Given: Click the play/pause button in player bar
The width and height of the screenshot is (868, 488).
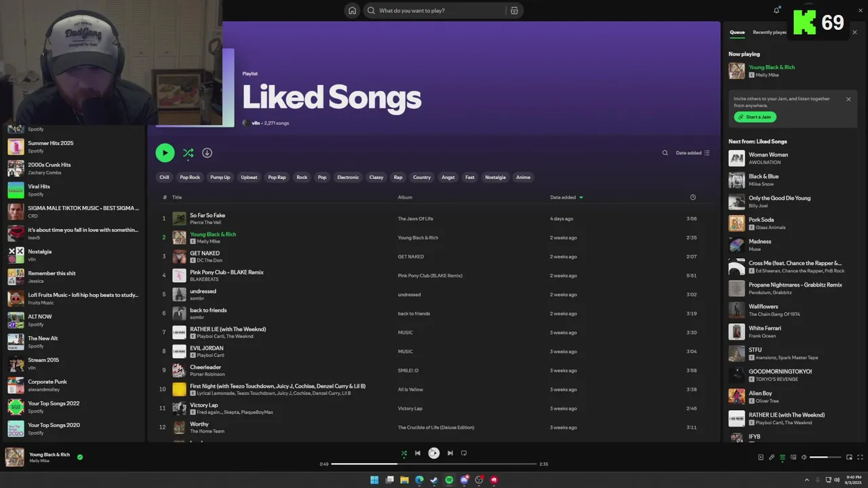Looking at the screenshot, I should pyautogui.click(x=434, y=453).
